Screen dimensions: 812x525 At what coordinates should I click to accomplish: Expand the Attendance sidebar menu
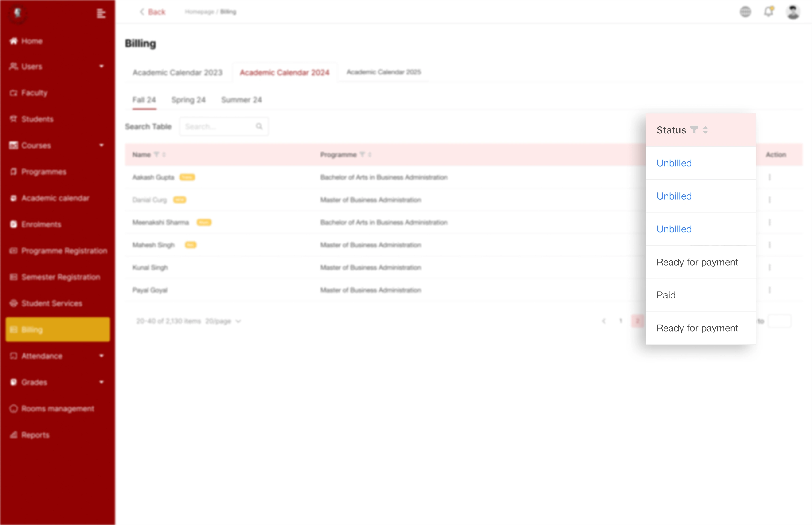101,356
